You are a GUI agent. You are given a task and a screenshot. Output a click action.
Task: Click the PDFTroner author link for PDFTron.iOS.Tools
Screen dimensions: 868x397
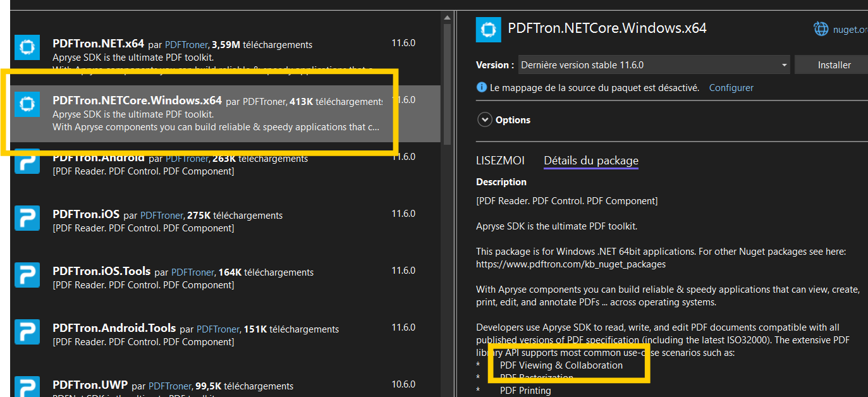tap(193, 272)
